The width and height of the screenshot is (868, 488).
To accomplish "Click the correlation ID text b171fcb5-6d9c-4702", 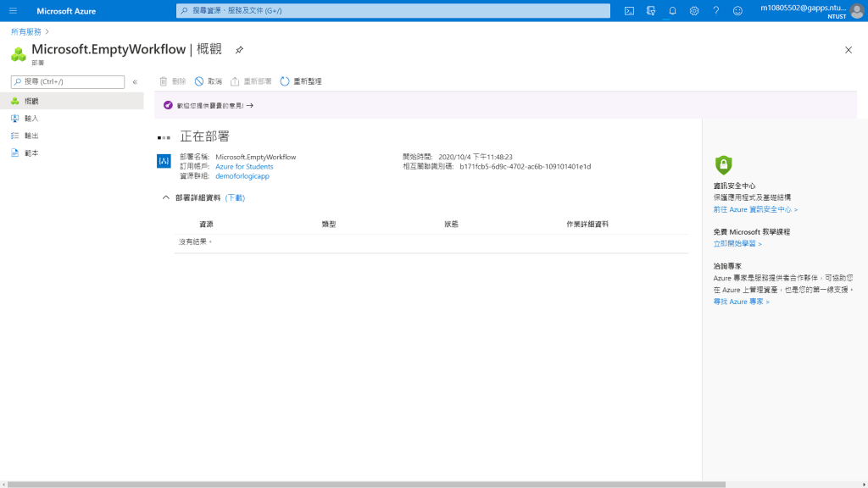I will [525, 167].
